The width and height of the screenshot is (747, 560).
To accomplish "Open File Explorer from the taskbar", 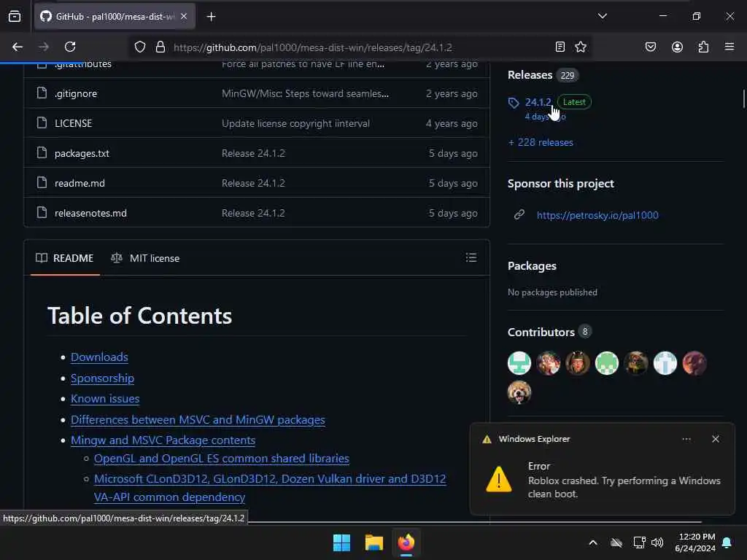I will [374, 542].
